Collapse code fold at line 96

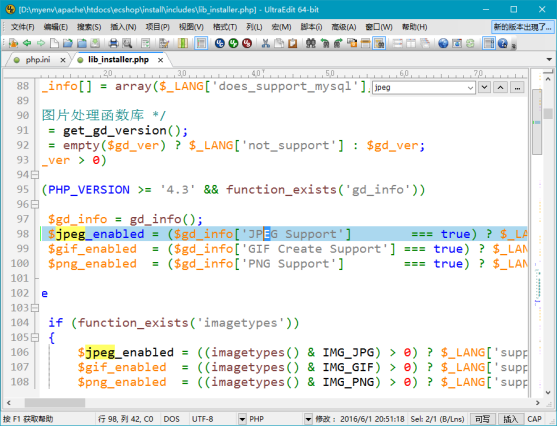pos(35,204)
